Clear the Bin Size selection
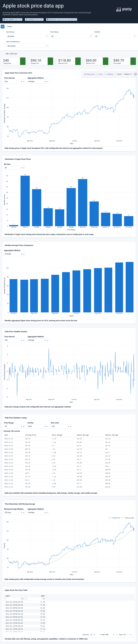Screen dimensions: 138x644 coord(22,168)
